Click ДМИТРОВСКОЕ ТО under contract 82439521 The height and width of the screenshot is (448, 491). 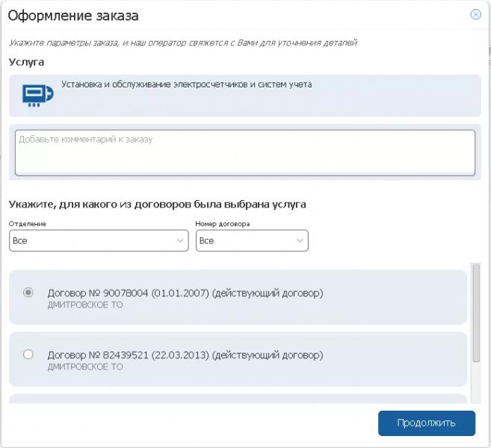click(x=85, y=367)
